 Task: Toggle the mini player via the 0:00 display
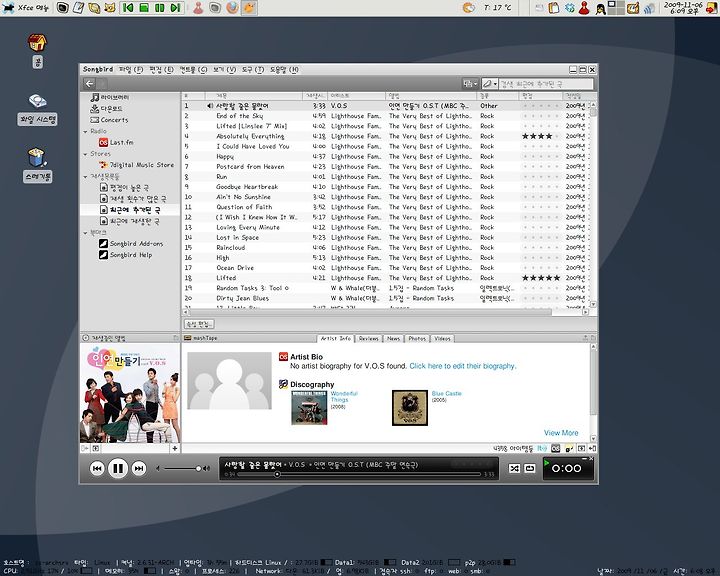click(568, 469)
